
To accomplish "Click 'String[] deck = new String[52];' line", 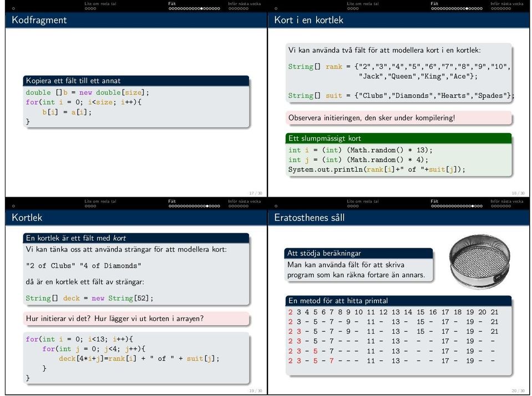I will (x=89, y=298).
